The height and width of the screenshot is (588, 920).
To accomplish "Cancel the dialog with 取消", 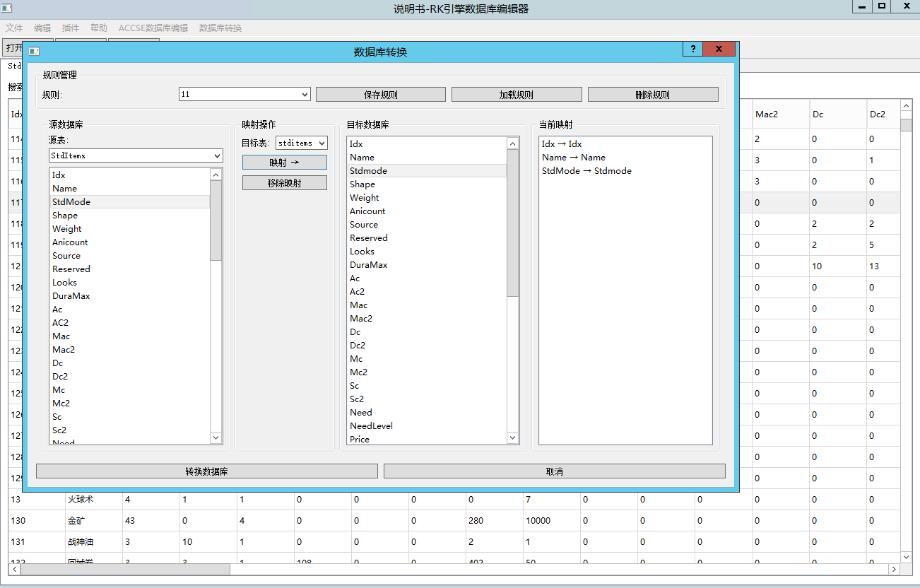I will (554, 471).
